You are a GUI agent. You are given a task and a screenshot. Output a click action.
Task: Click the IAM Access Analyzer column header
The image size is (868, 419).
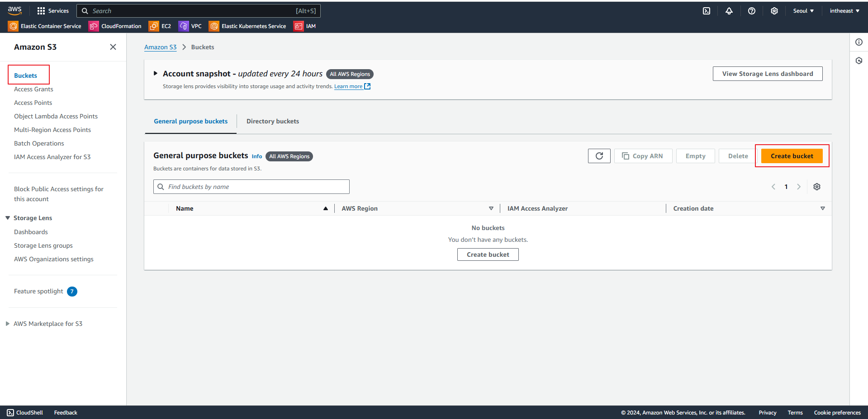click(537, 208)
